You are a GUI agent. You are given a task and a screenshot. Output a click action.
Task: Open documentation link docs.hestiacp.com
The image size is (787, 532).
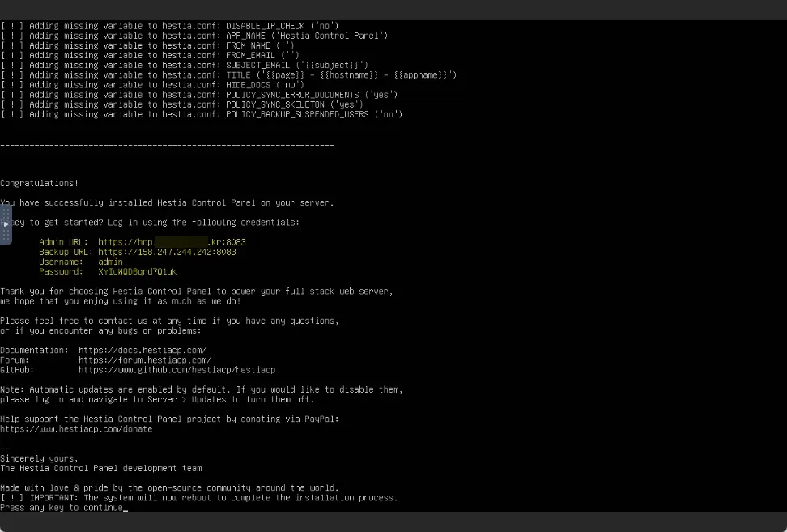pyautogui.click(x=143, y=351)
